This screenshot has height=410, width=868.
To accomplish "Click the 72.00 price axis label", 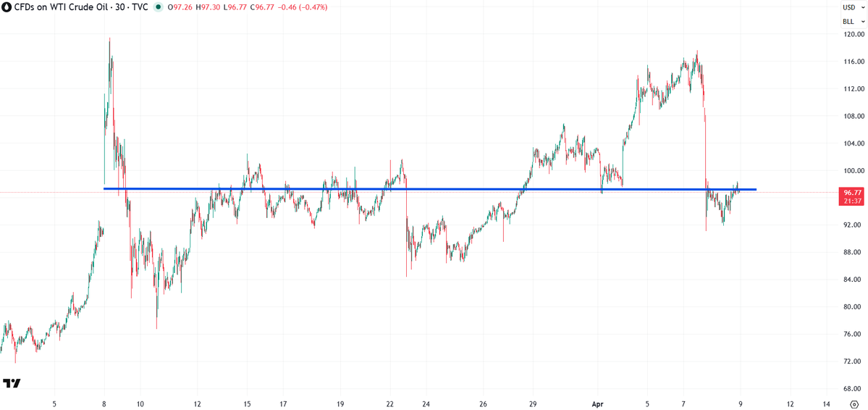I will [x=853, y=361].
